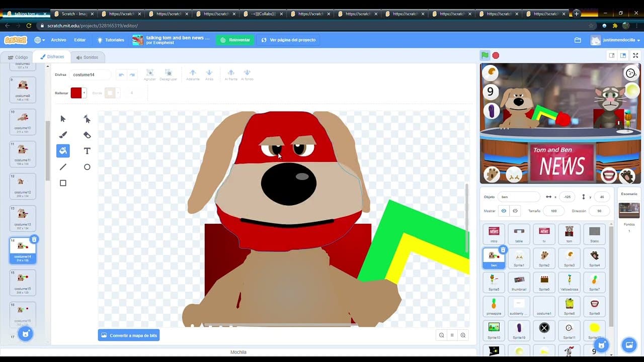Click the choose a backdrop button

pos(629,345)
